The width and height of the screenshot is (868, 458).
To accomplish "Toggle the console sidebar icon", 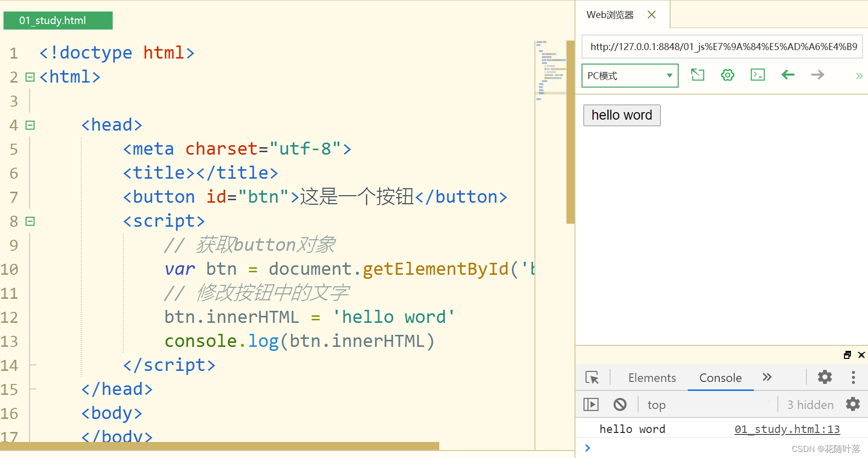I will tap(591, 404).
